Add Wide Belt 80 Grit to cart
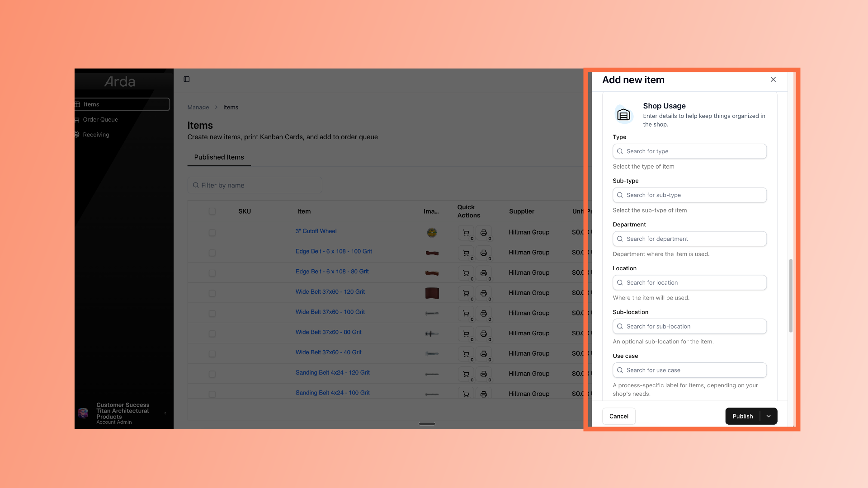 (x=466, y=334)
